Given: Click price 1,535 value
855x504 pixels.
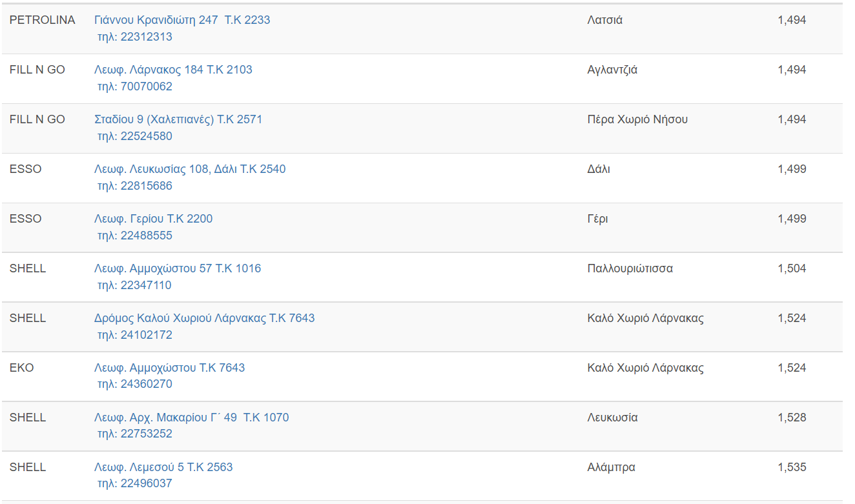Looking at the screenshot, I should (792, 467).
